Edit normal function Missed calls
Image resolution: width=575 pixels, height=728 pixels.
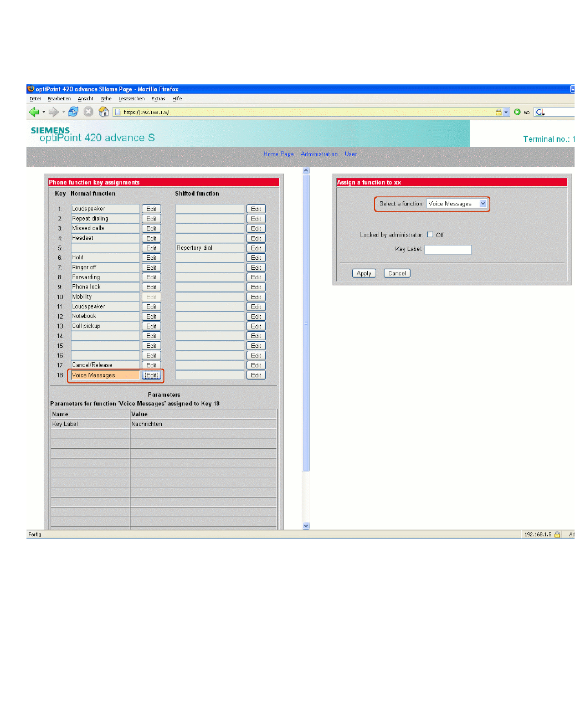tap(151, 228)
